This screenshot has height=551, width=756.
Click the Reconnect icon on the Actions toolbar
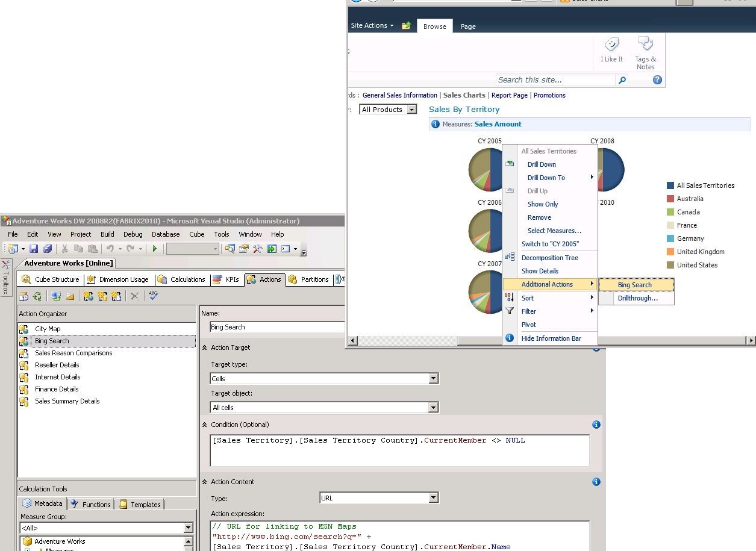pos(36,296)
